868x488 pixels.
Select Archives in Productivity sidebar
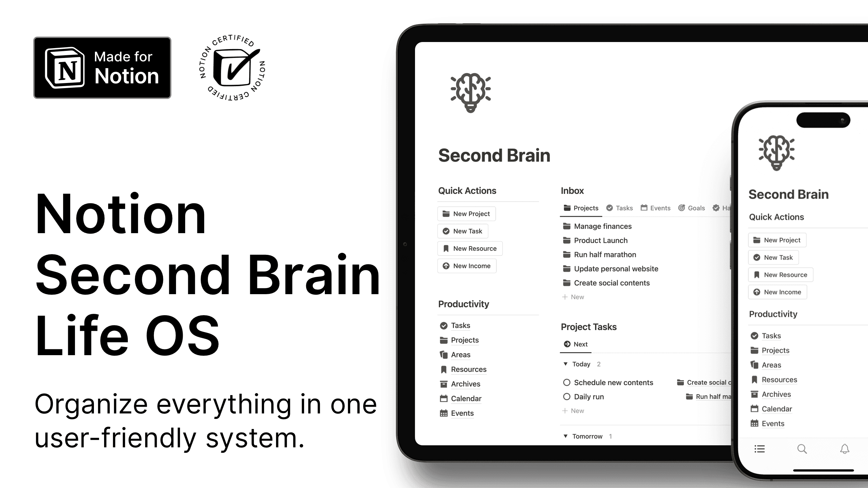tap(466, 384)
